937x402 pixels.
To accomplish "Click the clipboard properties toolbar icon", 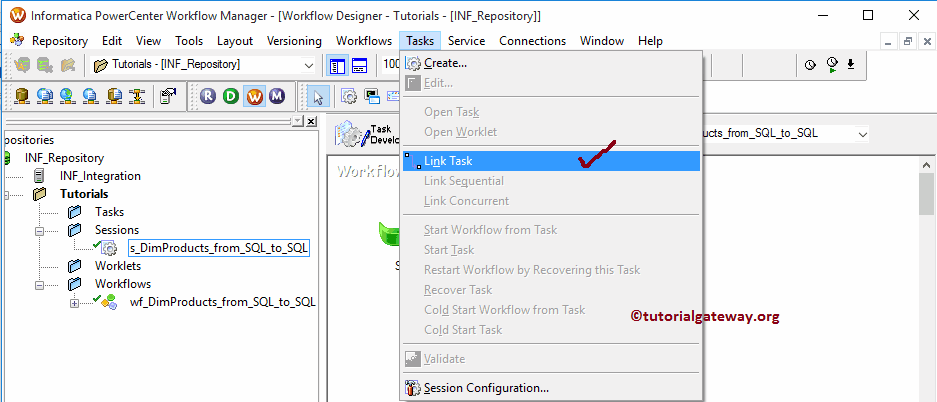I will tap(168, 96).
